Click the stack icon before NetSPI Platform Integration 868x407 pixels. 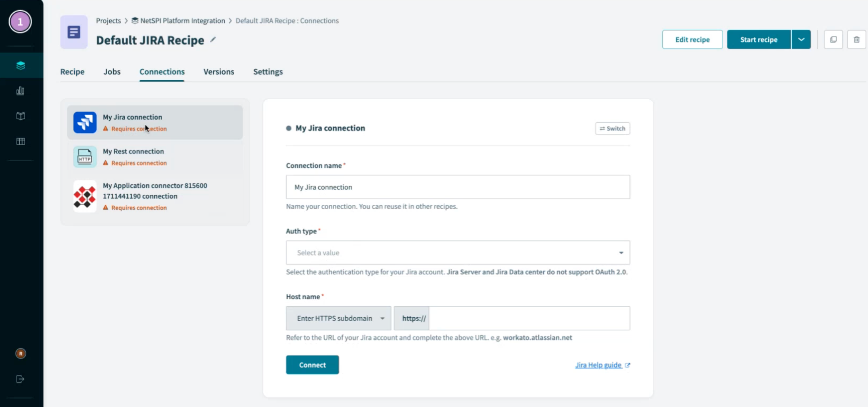tap(135, 21)
